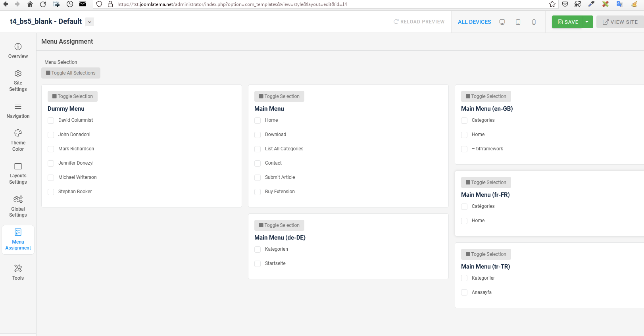Check the Submit Article checkbox
644x336 pixels.
(258, 178)
